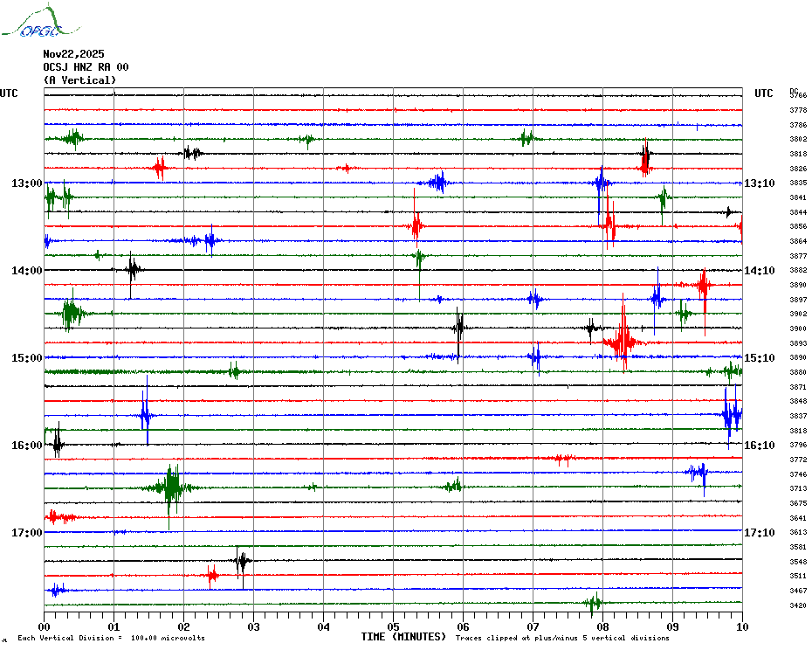The width and height of the screenshot is (812, 650).
Task: Click the 14:00 time label on left axis
Action: pos(26,271)
